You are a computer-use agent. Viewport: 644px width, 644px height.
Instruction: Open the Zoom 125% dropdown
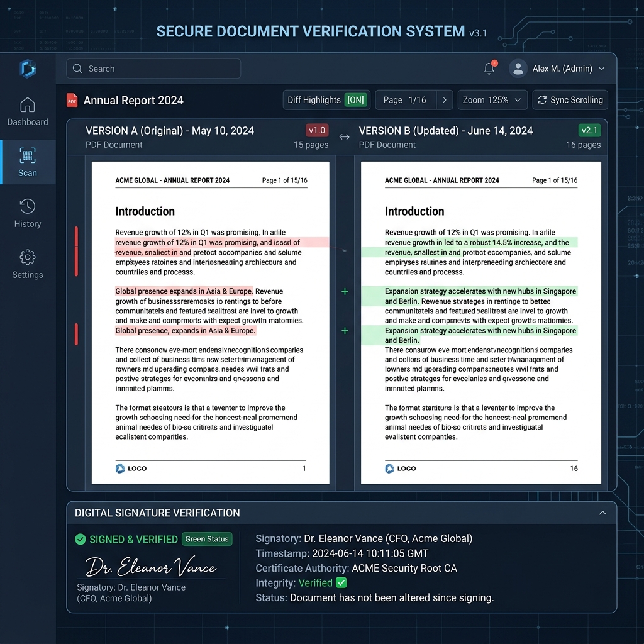coord(492,100)
